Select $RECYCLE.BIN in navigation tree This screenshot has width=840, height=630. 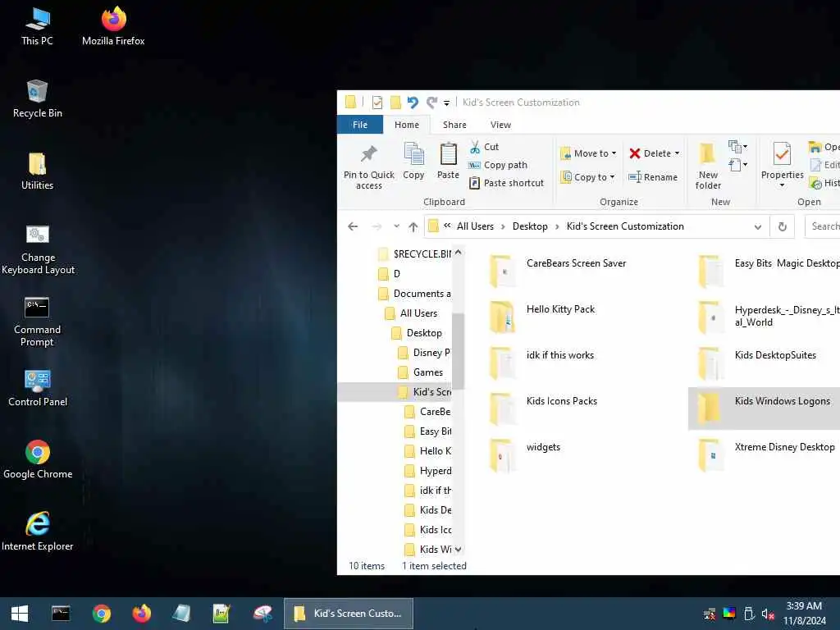point(415,254)
